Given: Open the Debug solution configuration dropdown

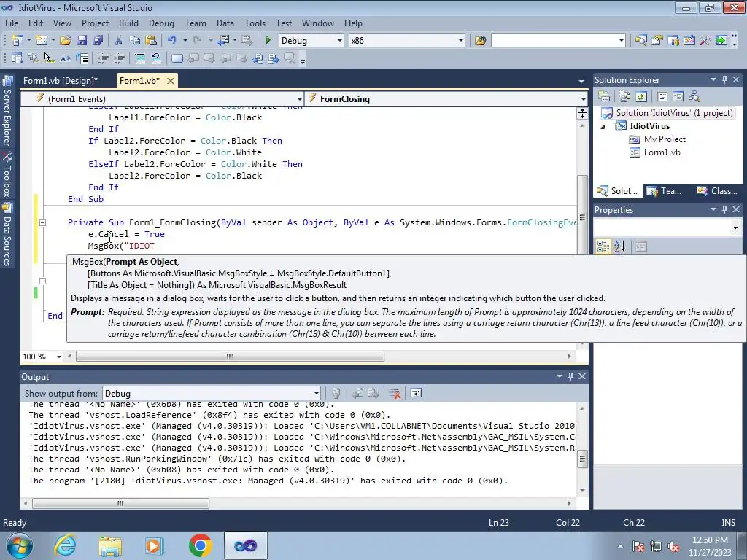Looking at the screenshot, I should tap(340, 41).
